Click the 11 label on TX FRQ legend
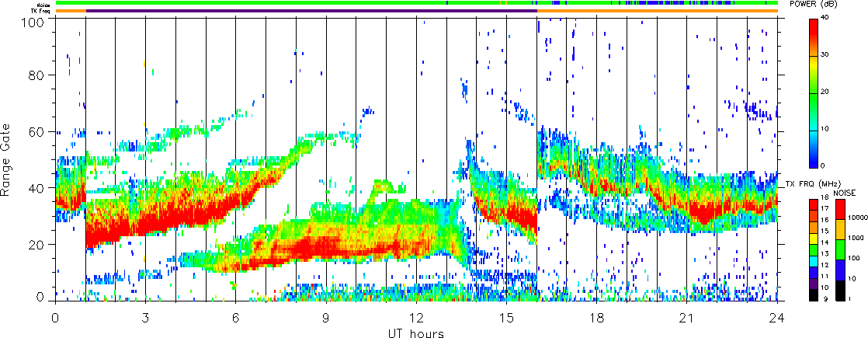Viewport: 868px width, 338px height. (825, 276)
